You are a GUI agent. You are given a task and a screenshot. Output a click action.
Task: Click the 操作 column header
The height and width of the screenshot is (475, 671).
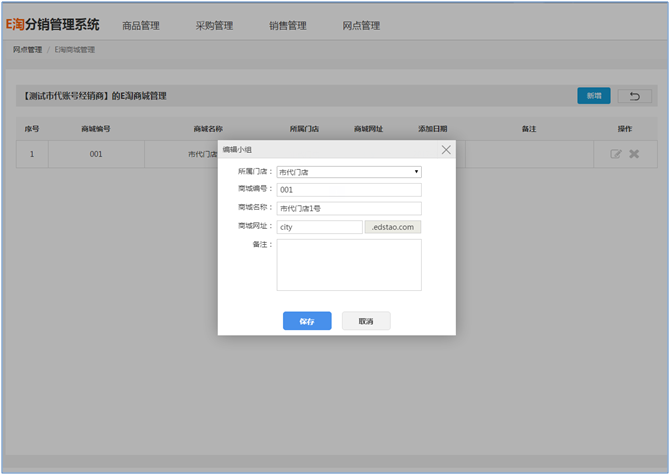[x=624, y=129]
